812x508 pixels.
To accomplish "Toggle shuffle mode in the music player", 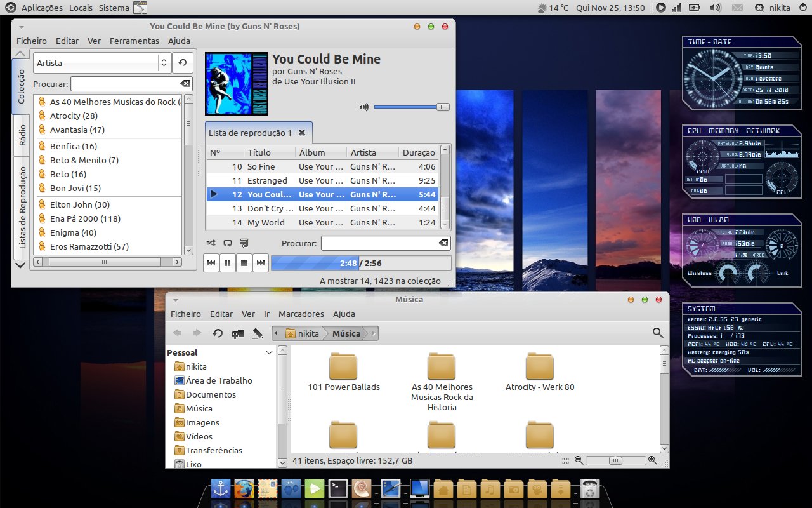I will [211, 243].
